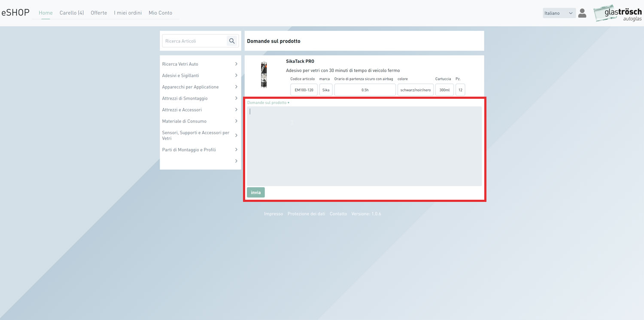This screenshot has width=644, height=320.
Task: Focus the Ricerca Articoli search field
Action: point(194,41)
